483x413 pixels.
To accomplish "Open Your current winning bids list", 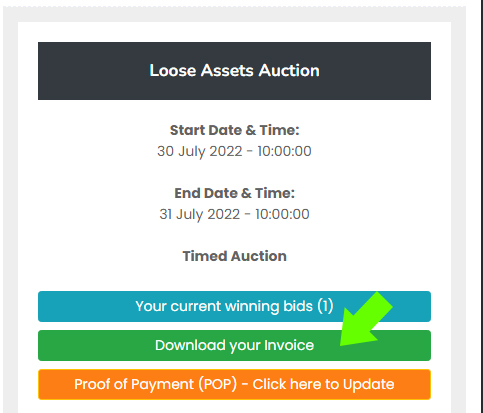I will [x=234, y=306].
